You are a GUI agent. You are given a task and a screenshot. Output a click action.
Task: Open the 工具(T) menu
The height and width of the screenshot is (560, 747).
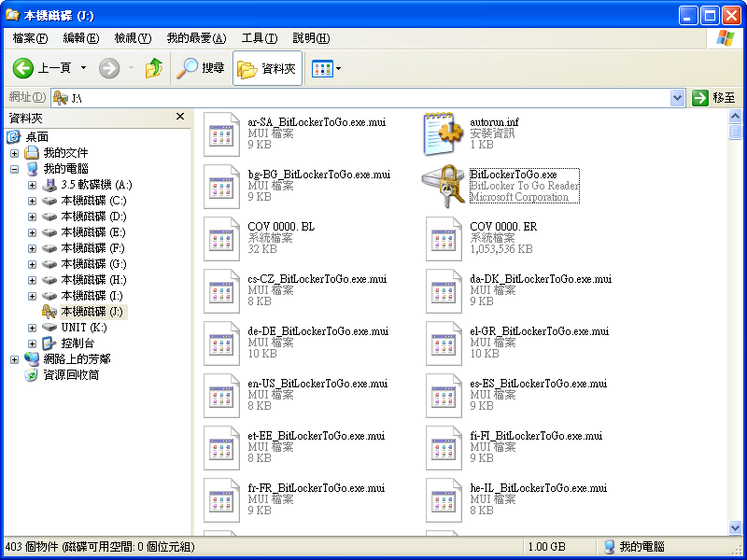click(260, 38)
